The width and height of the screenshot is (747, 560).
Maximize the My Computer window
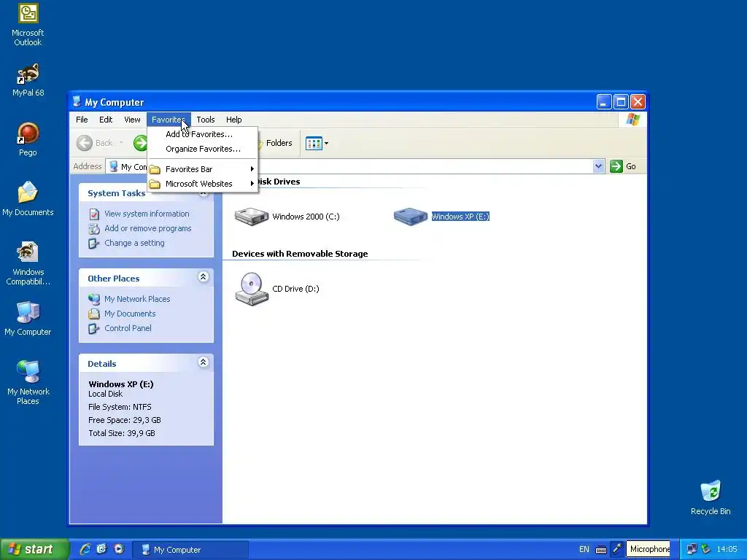click(621, 102)
